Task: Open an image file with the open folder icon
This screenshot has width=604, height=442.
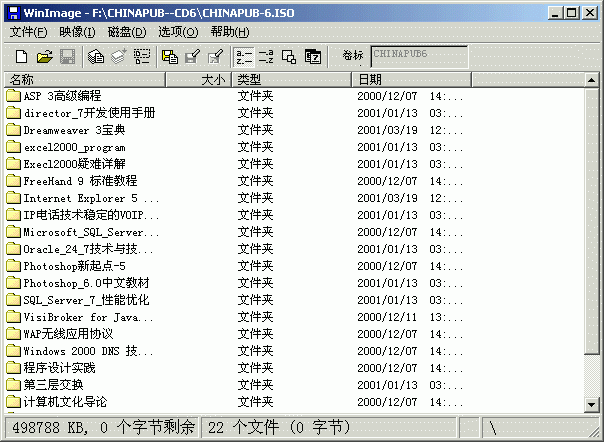Action: click(45, 57)
